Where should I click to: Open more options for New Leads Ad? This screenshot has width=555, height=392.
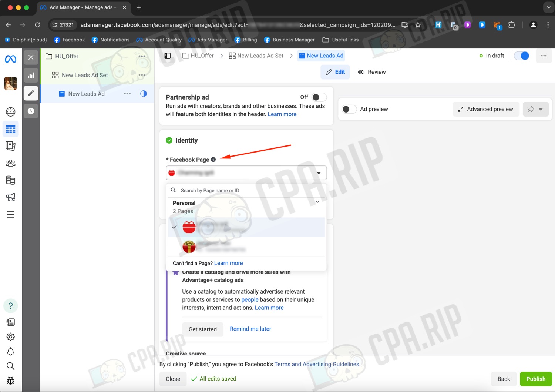(x=127, y=94)
